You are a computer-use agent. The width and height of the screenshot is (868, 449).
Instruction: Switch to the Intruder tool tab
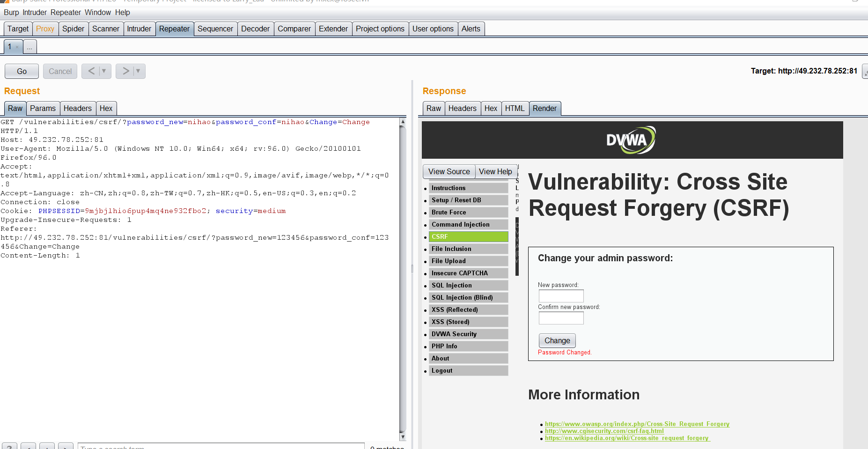tap(139, 29)
